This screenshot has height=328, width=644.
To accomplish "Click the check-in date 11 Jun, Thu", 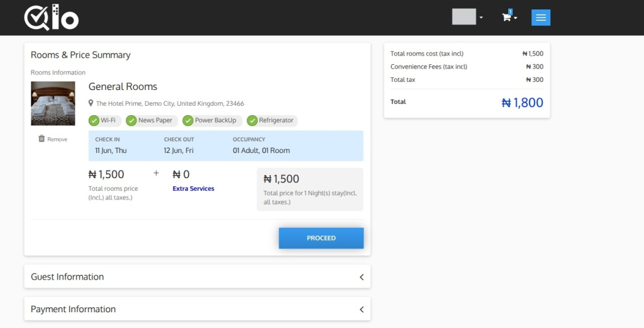I will [111, 150].
